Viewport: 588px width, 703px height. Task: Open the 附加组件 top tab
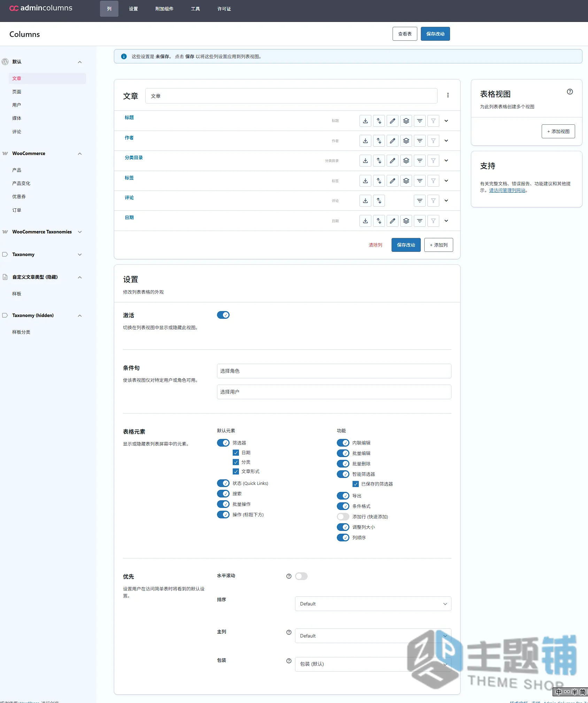[164, 9]
